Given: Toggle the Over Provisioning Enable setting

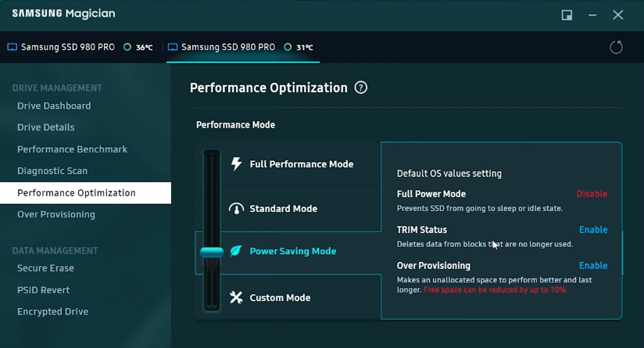Looking at the screenshot, I should (593, 266).
